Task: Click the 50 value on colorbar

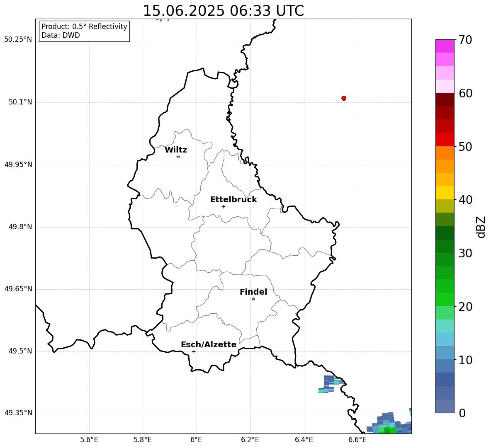Action: point(465,146)
